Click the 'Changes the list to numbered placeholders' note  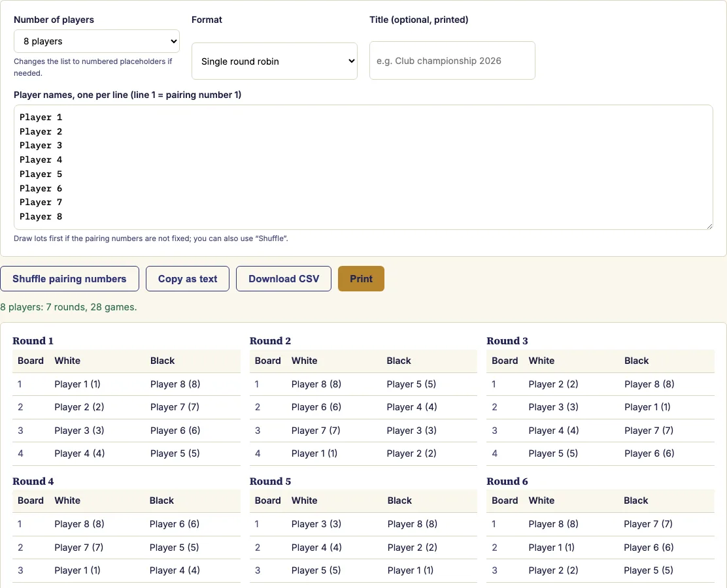click(x=93, y=67)
